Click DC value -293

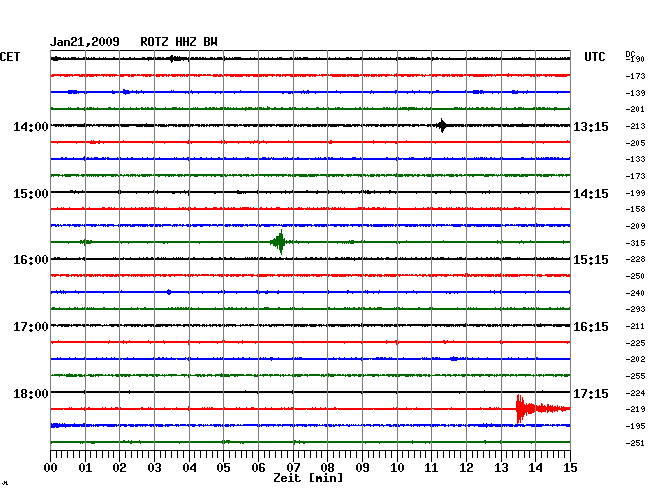point(635,309)
